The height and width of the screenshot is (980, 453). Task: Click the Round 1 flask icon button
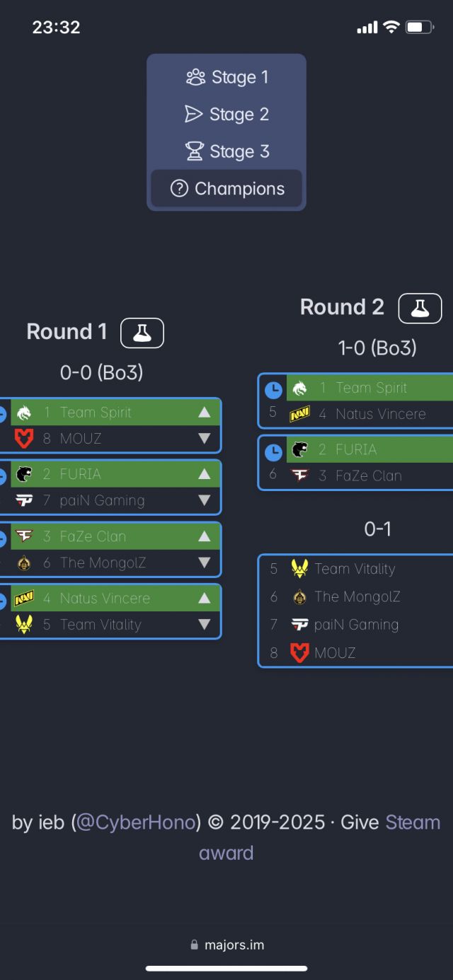pos(142,333)
